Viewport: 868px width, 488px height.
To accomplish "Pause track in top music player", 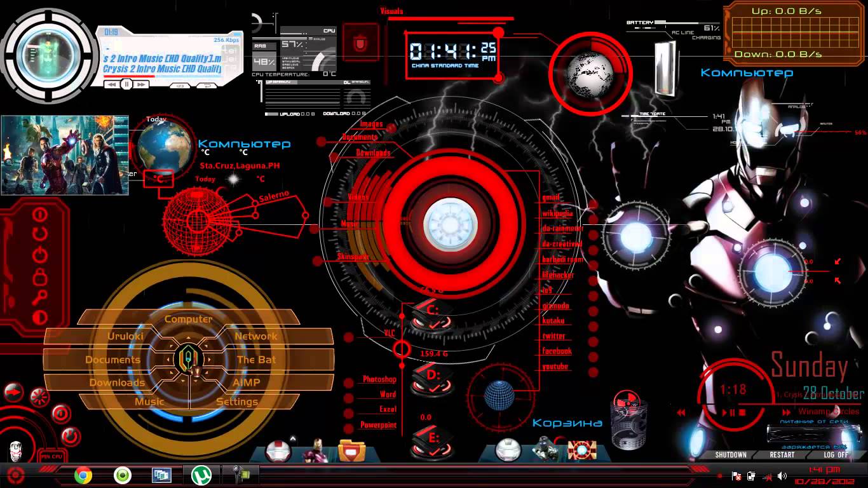I will (x=126, y=84).
